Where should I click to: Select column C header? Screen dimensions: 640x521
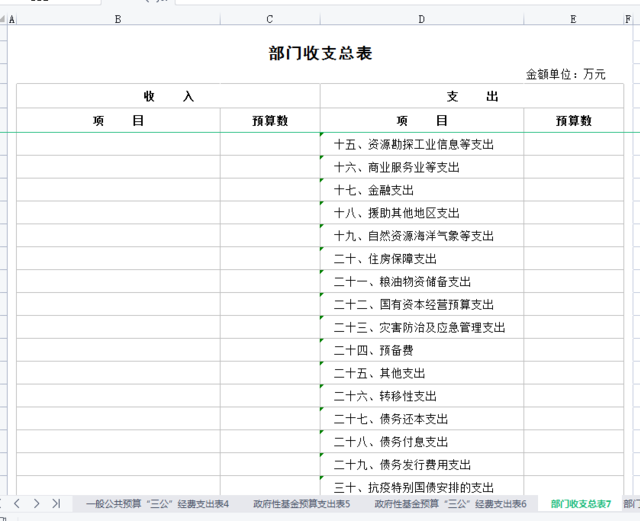[270, 19]
